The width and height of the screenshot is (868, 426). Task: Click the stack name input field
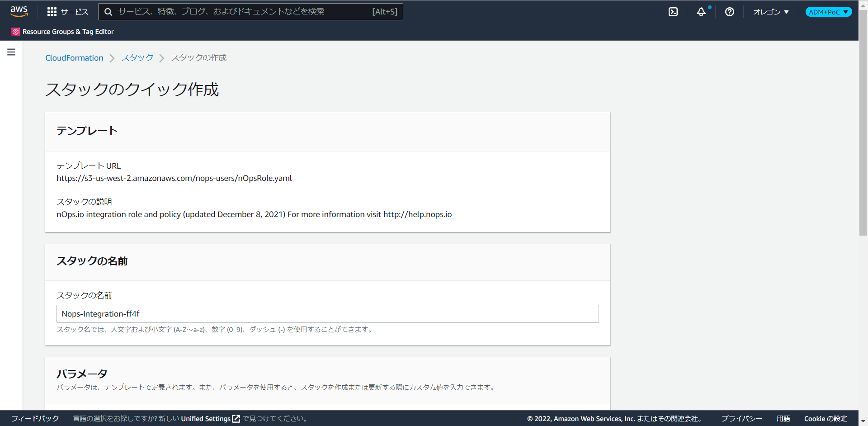click(328, 314)
